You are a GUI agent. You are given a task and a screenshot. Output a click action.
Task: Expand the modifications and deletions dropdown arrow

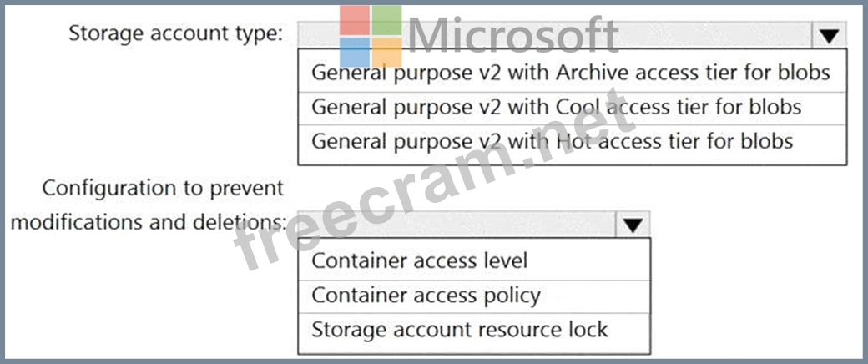tap(633, 224)
